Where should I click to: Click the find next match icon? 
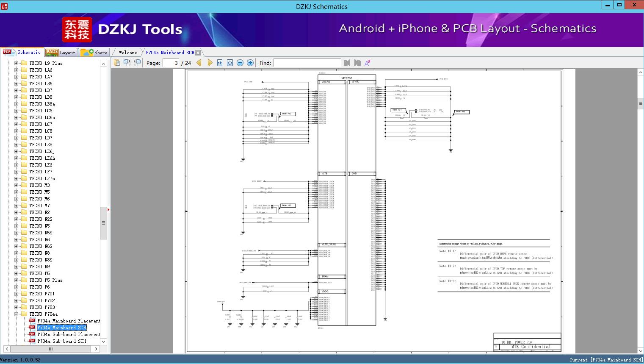coord(357,63)
